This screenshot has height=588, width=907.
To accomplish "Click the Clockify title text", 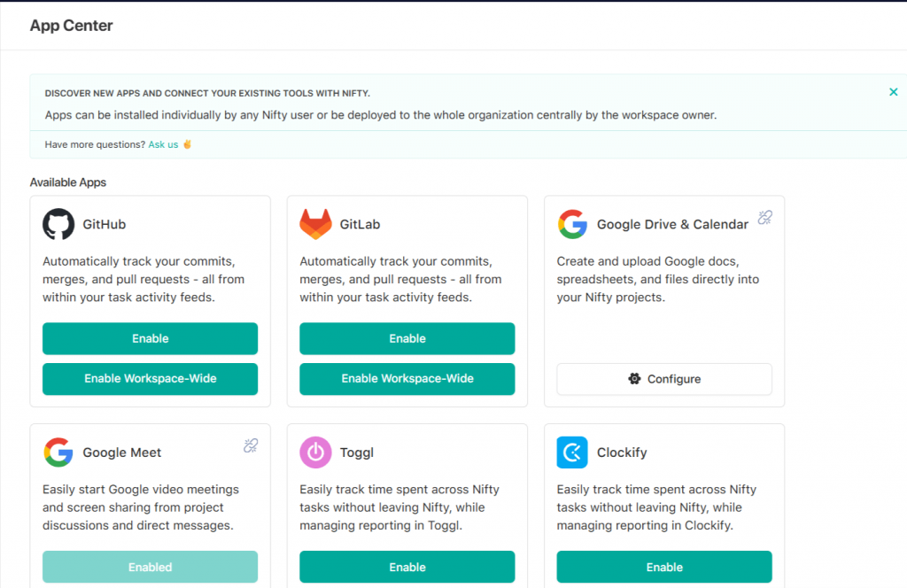I will point(622,453).
